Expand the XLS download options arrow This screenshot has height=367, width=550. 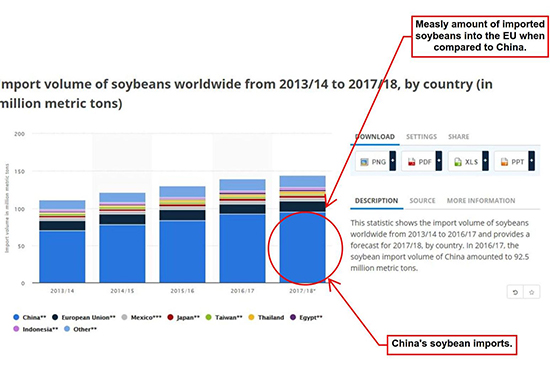coord(485,161)
